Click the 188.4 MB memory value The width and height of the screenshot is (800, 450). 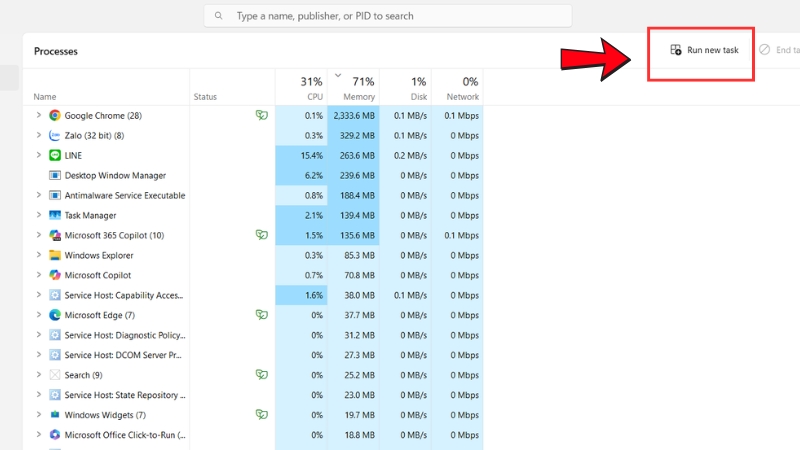click(x=357, y=195)
